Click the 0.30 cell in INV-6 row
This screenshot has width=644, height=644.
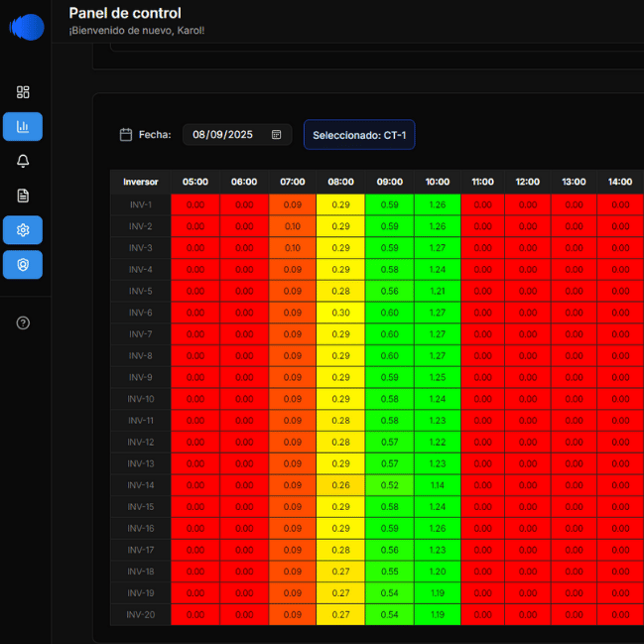coord(341,313)
